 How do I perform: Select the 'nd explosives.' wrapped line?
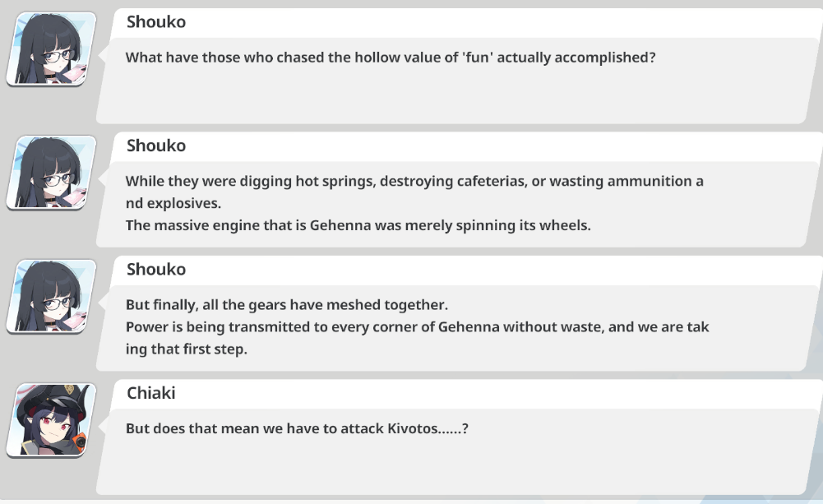pyautogui.click(x=173, y=203)
